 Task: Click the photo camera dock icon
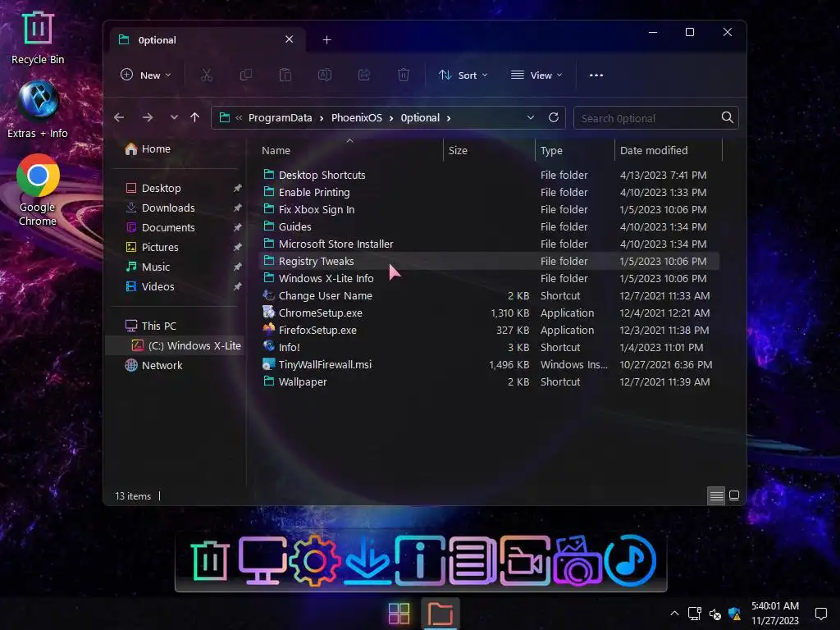[x=577, y=561]
